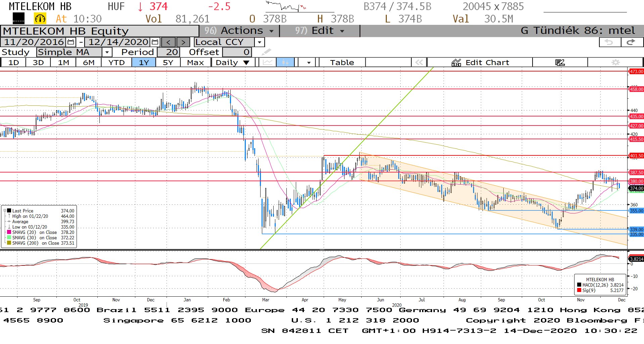Open the chart type options dropdown arrow

(309, 62)
